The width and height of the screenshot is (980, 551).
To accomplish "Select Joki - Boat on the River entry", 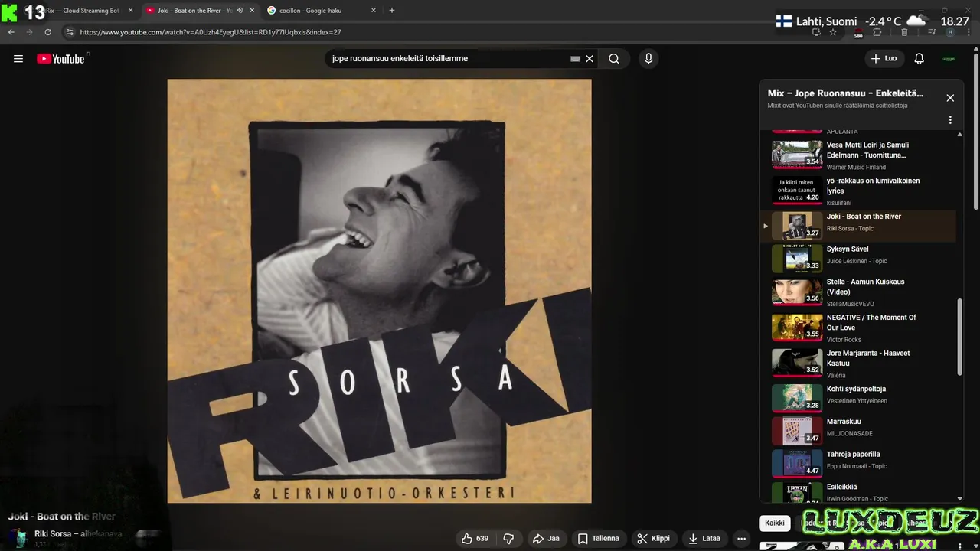I will (857, 226).
